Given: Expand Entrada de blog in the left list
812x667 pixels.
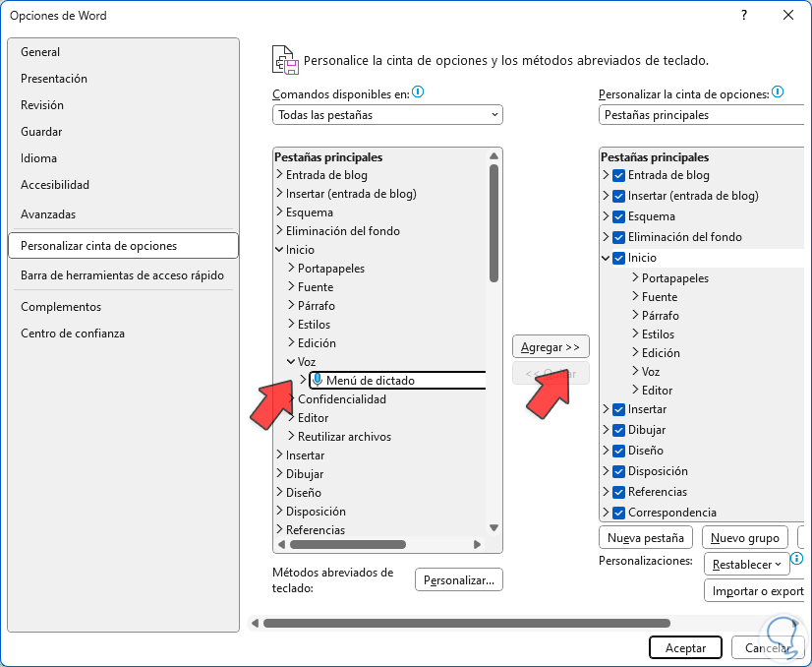Looking at the screenshot, I should click(x=279, y=174).
